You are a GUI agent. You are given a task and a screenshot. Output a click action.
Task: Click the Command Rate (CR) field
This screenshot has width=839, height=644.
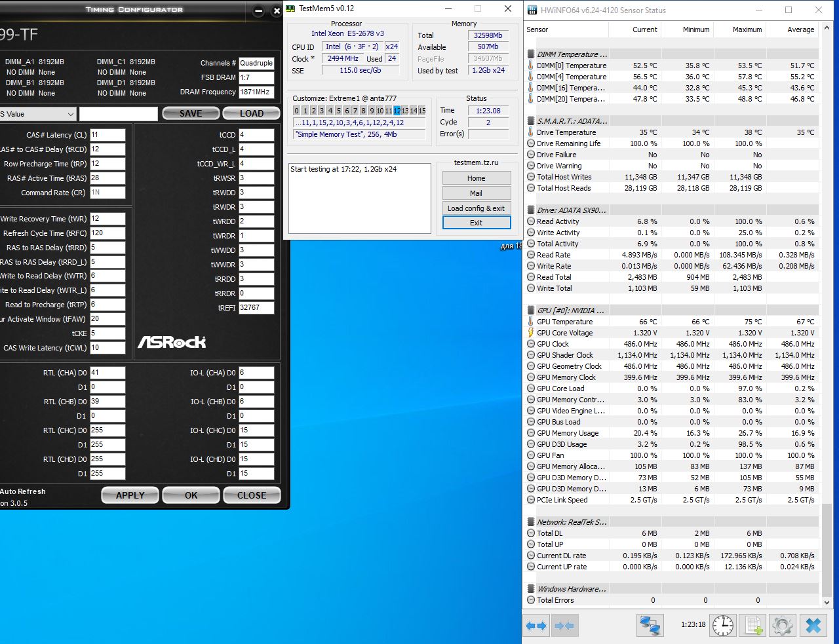coord(107,193)
